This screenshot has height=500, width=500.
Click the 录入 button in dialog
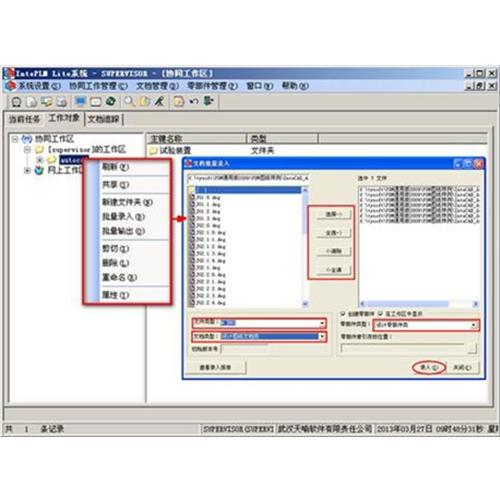429,367
